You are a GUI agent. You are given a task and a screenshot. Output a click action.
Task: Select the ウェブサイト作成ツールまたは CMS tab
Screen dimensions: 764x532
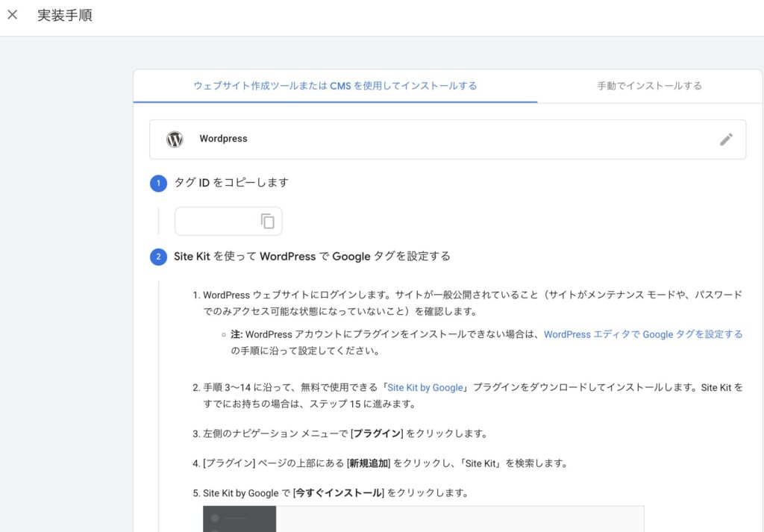pyautogui.click(x=335, y=86)
